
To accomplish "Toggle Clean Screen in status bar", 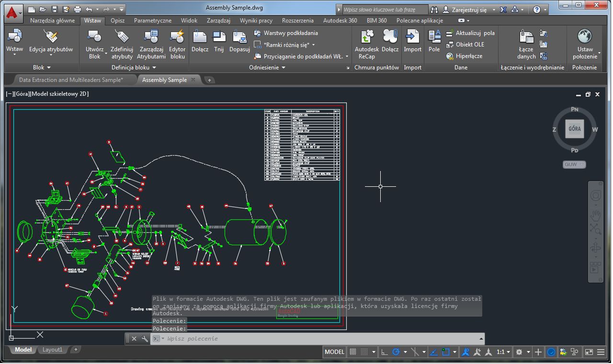I will coord(589,352).
